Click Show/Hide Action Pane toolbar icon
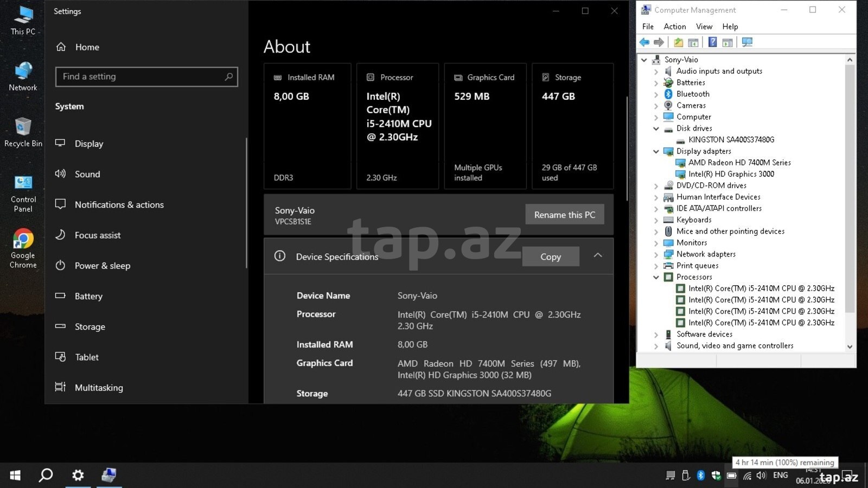The width and height of the screenshot is (868, 488). pos(727,42)
